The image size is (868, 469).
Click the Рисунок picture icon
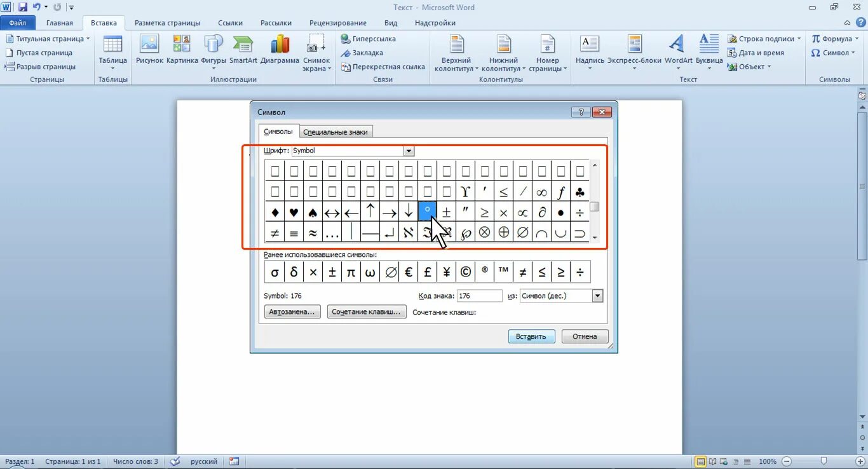coord(149,50)
